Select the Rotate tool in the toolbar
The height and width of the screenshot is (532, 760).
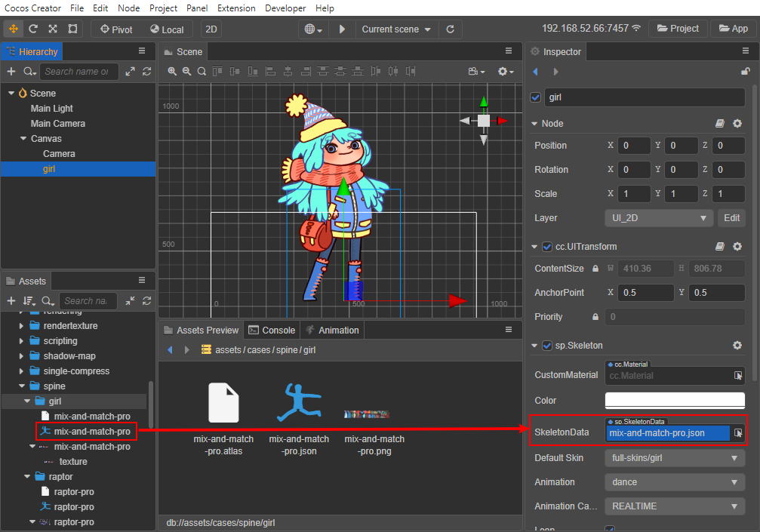tap(33, 29)
